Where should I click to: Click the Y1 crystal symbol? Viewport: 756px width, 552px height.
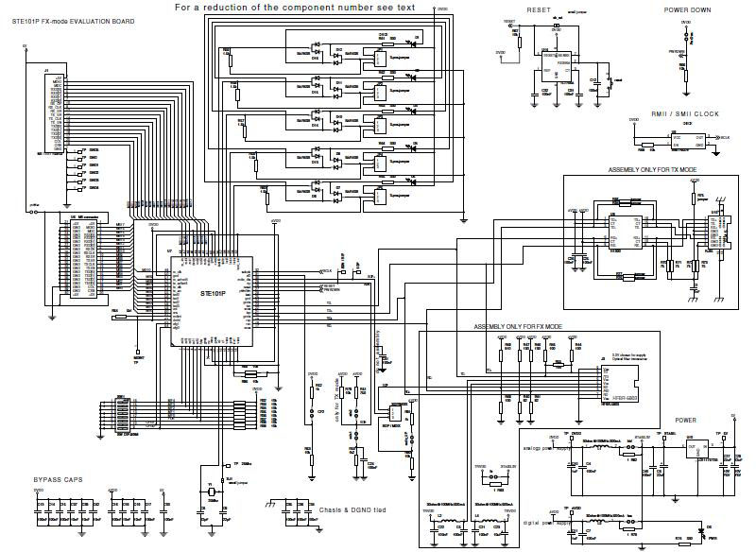(x=211, y=492)
